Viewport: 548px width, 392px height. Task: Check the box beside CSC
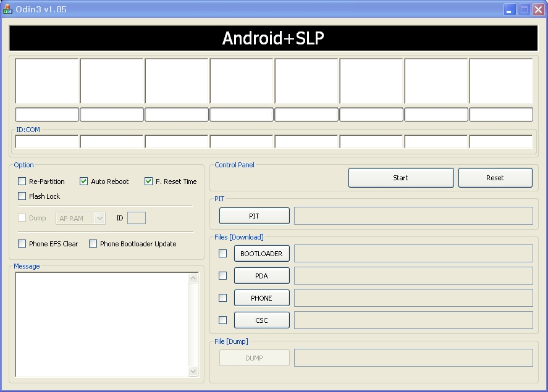click(x=223, y=320)
